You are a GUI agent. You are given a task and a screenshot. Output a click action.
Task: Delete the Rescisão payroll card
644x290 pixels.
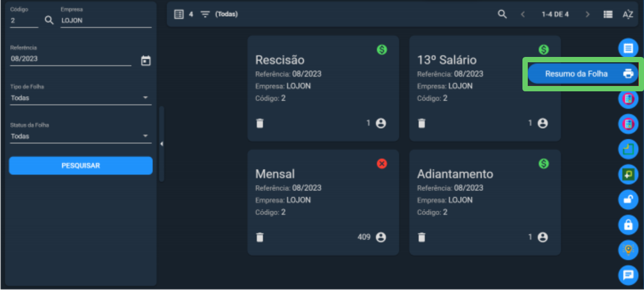point(260,123)
